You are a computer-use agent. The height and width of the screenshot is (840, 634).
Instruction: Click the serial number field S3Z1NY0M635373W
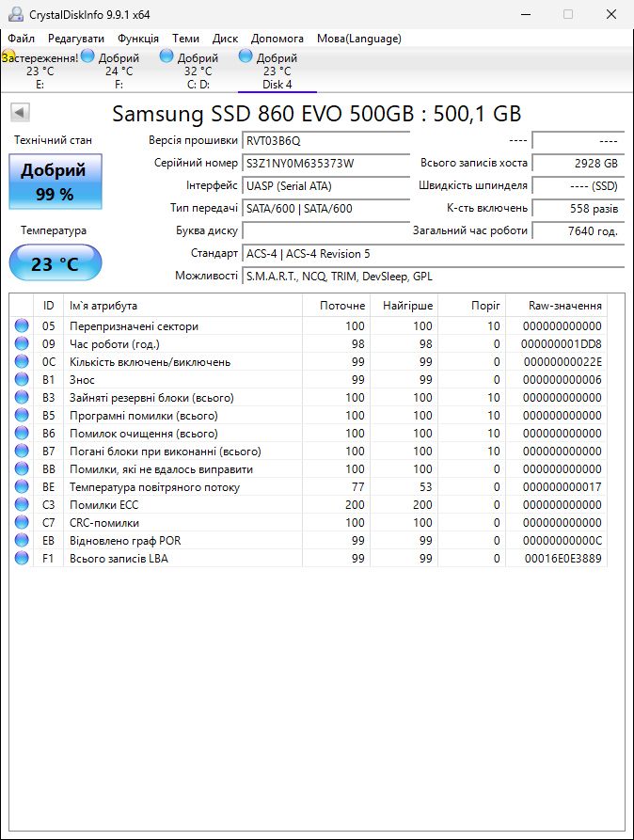pyautogui.click(x=326, y=164)
